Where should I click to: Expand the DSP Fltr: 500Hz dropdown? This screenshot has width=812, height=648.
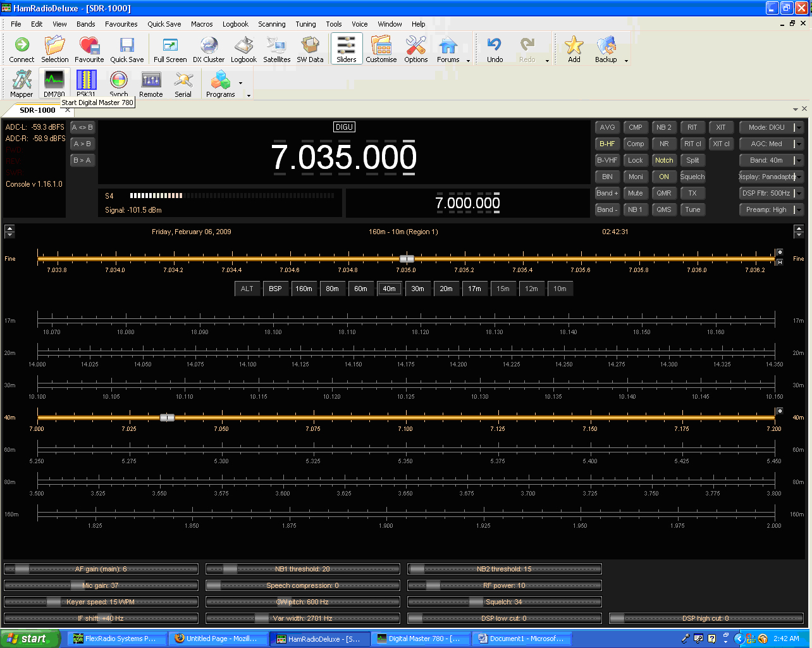tap(798, 193)
